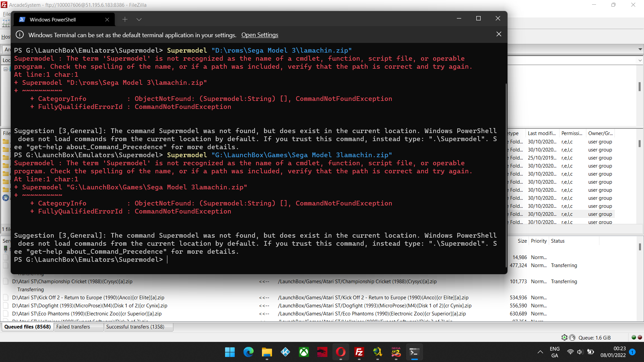Click the file icon beside Eco Phantoms transfer
This screenshot has height=362, width=644.
coord(6,314)
